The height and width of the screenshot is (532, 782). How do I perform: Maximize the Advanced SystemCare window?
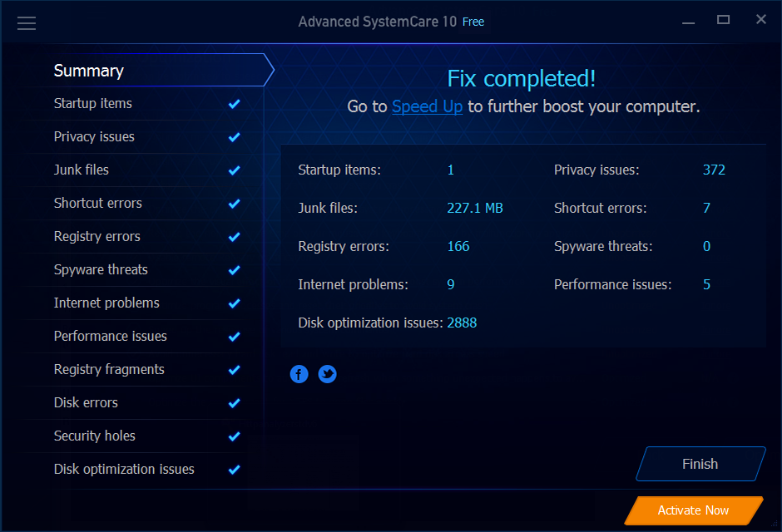(x=724, y=20)
